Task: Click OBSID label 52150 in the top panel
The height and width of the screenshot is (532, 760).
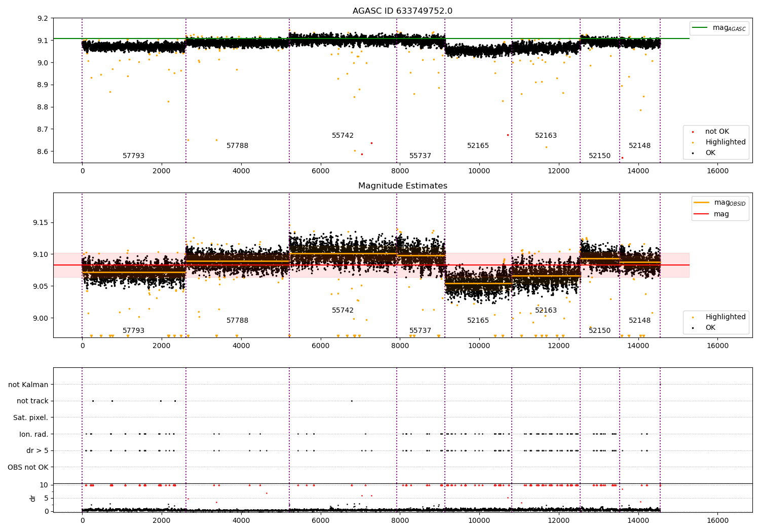Action: [599, 156]
